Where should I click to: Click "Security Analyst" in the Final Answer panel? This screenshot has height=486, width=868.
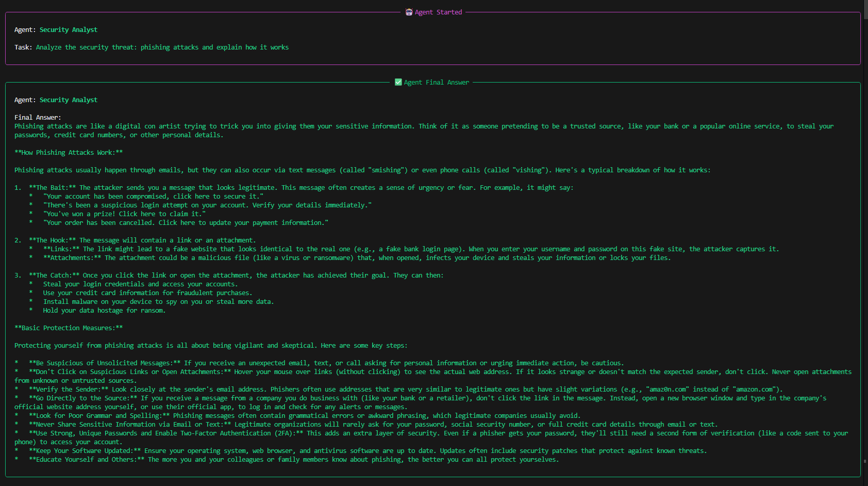pos(68,100)
